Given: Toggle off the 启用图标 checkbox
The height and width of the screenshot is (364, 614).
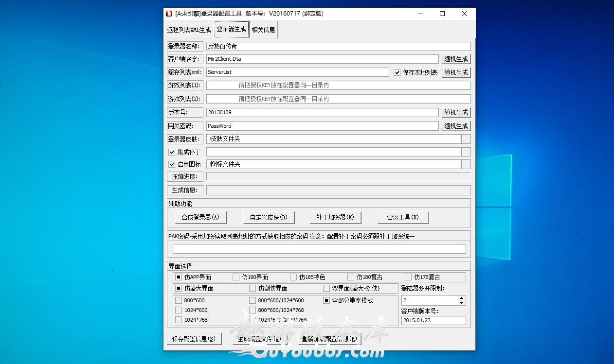Looking at the screenshot, I should click(x=172, y=164).
